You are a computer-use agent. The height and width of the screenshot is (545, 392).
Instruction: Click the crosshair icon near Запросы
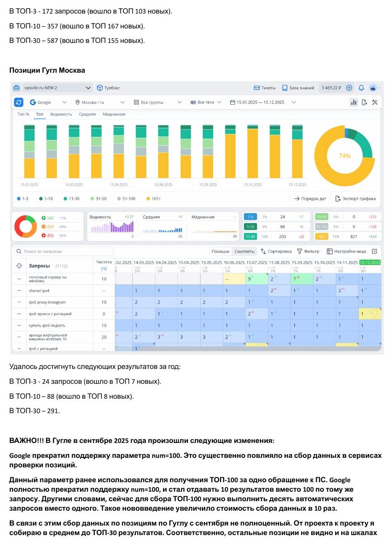(x=19, y=266)
